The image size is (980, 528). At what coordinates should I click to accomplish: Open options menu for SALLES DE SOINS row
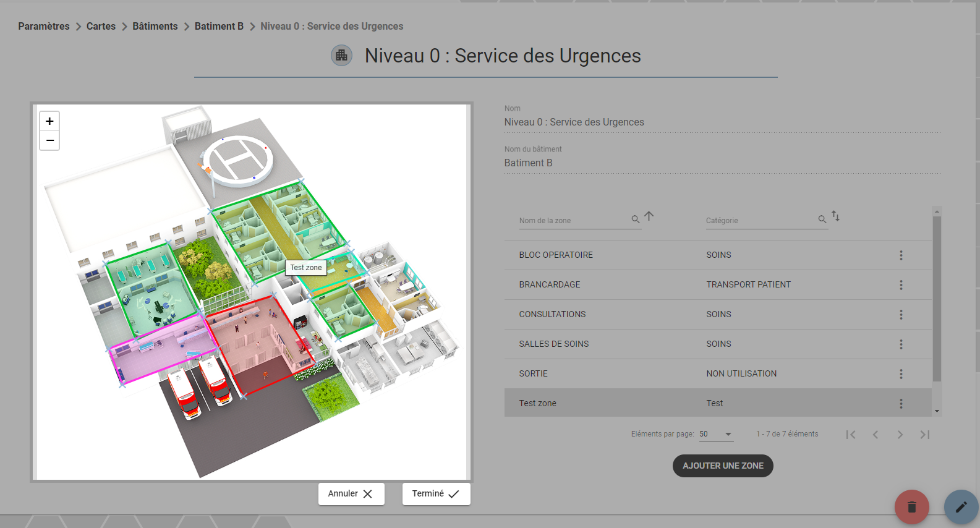[x=901, y=344]
